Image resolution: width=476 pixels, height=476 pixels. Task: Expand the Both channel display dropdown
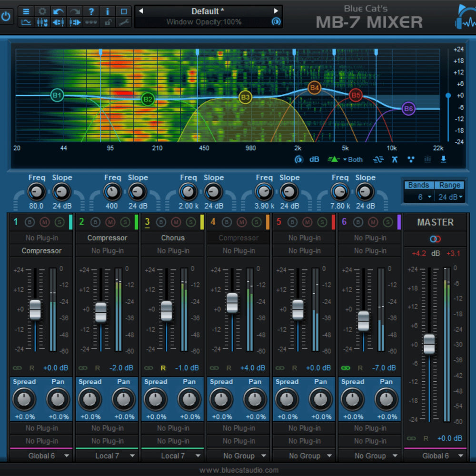(x=353, y=159)
